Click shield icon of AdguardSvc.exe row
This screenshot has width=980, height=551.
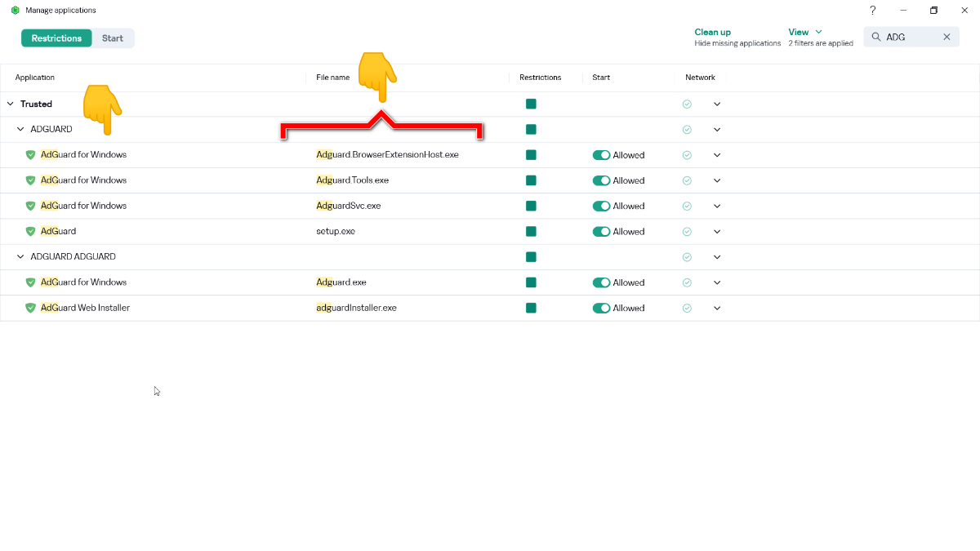[31, 206]
